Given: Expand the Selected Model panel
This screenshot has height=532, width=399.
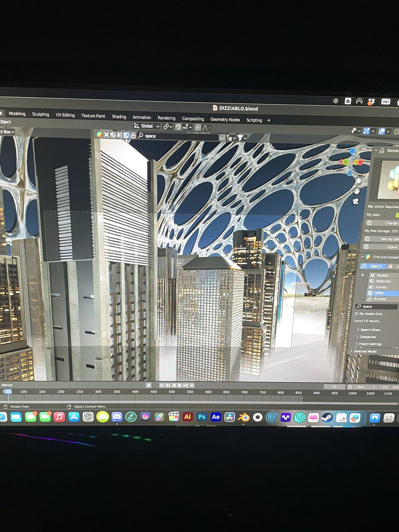Looking at the screenshot, I should 363,351.
